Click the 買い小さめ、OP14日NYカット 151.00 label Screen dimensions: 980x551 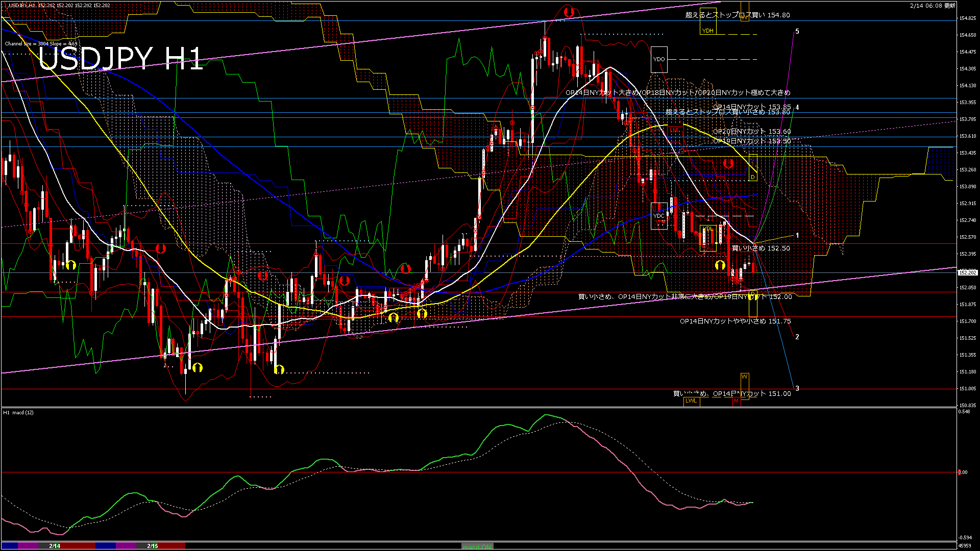[732, 393]
